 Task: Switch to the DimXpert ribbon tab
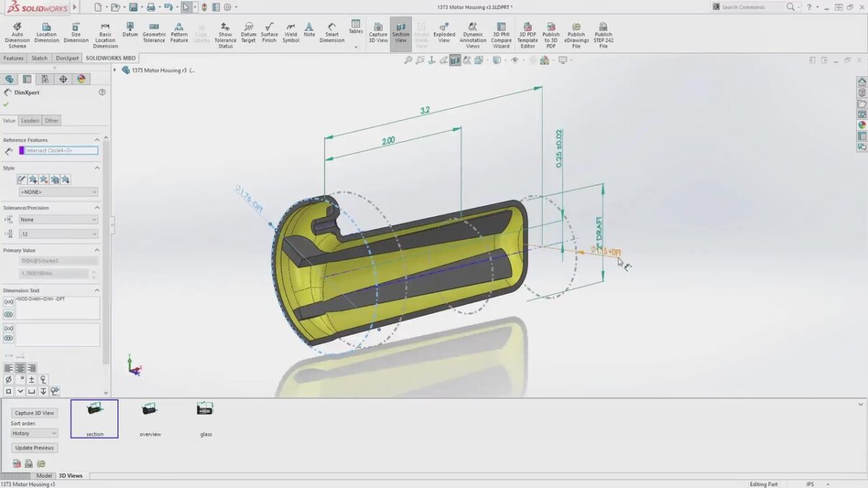coord(67,59)
